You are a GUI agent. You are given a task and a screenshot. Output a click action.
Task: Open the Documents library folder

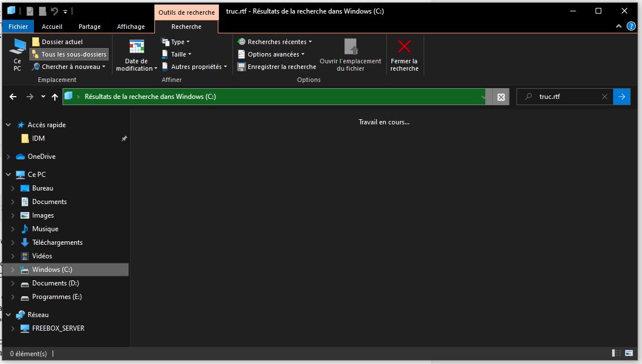49,202
